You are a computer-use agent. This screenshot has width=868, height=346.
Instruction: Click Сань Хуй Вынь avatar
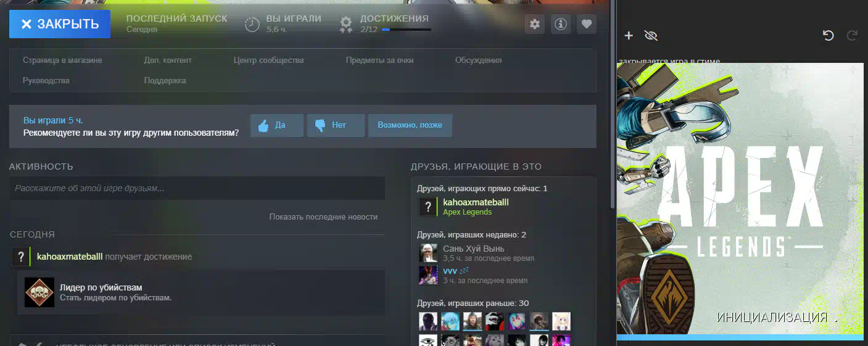tap(428, 253)
